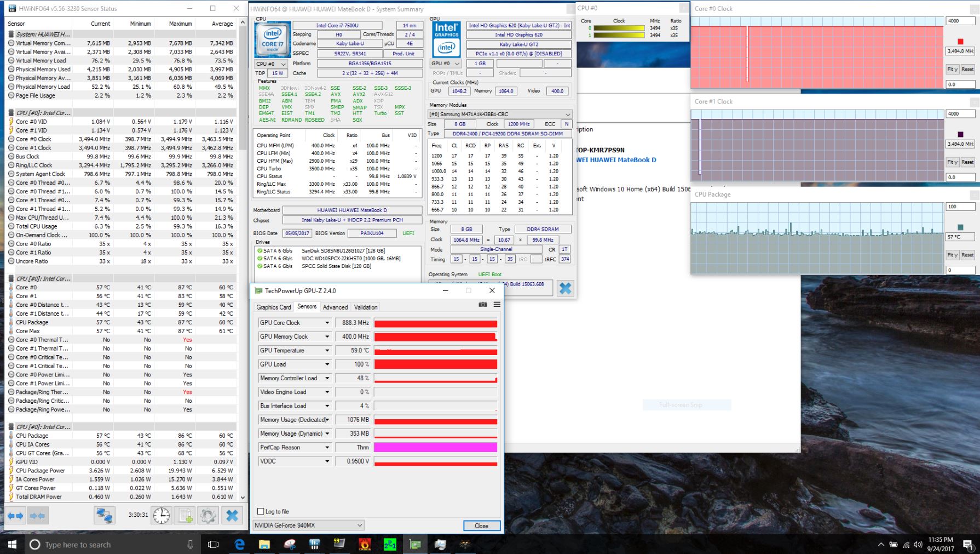Open the Windows Start menu
This screenshot has height=554, width=980.
tap(12, 544)
